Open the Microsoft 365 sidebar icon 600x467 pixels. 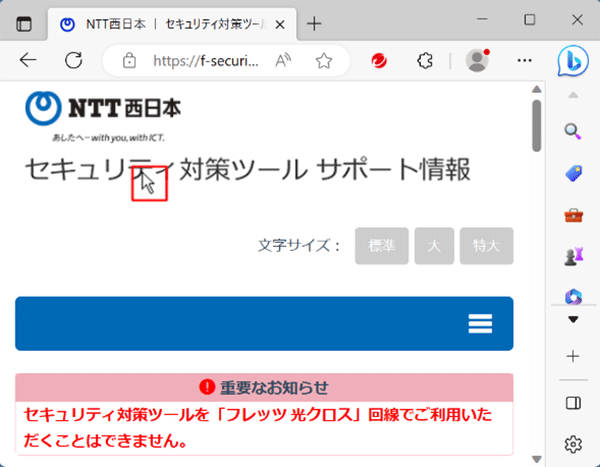click(x=573, y=295)
